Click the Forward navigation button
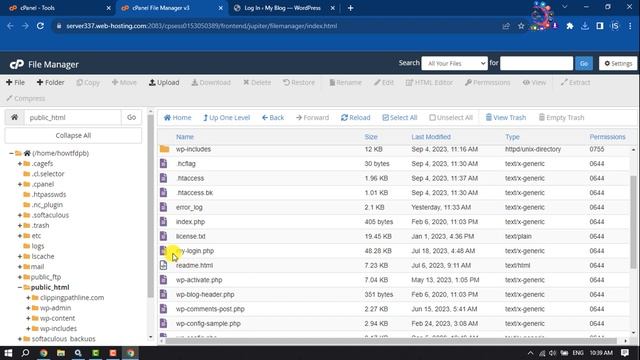This screenshot has height=360, width=640. (x=312, y=118)
